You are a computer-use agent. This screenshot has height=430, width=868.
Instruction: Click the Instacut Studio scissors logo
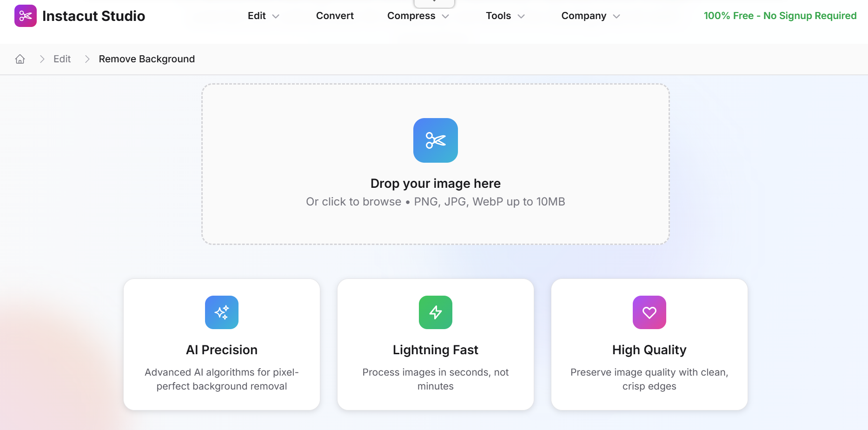point(26,15)
